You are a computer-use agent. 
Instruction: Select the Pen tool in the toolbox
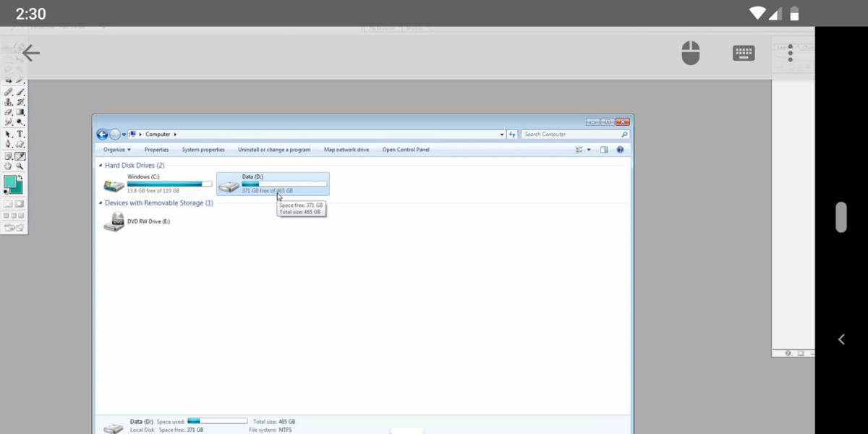click(9, 143)
